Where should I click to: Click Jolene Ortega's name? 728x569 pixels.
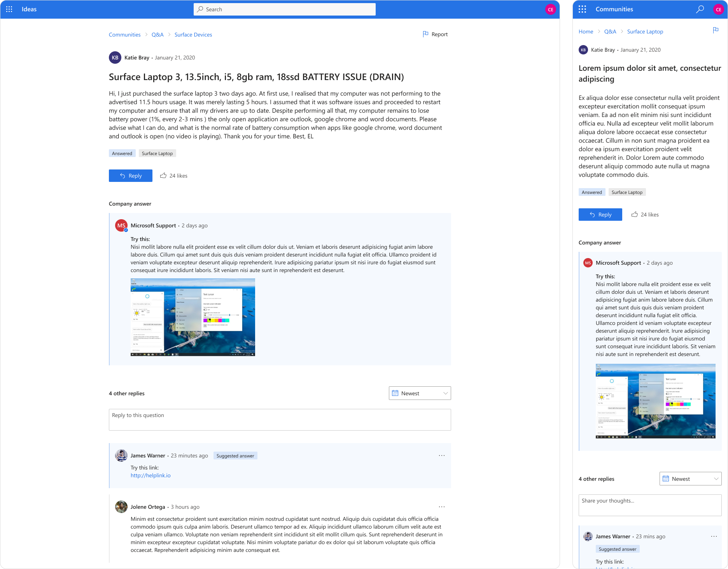point(148,507)
